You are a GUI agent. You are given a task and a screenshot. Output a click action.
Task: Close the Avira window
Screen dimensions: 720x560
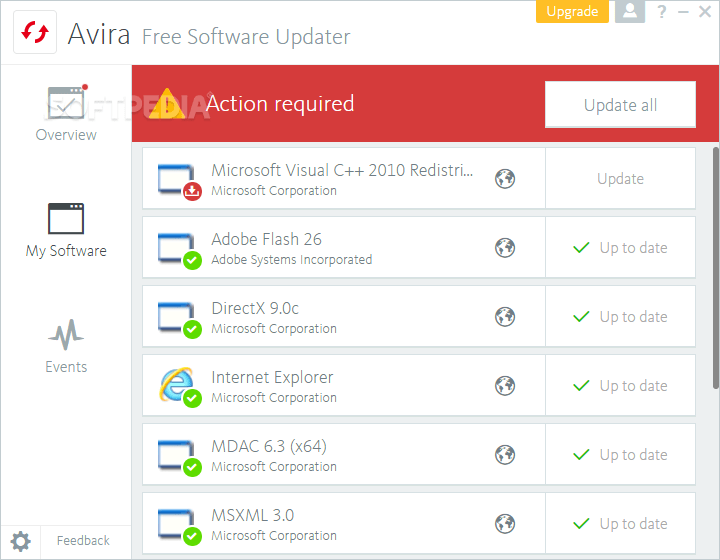coord(705,11)
